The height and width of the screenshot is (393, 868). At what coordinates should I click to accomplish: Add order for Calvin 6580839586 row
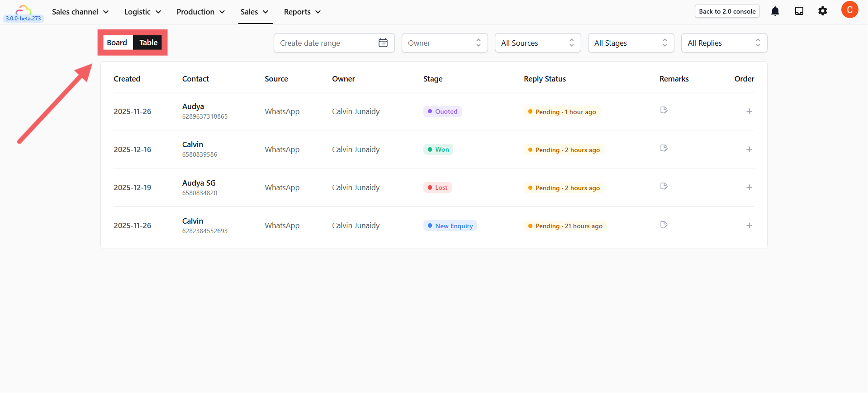click(749, 149)
